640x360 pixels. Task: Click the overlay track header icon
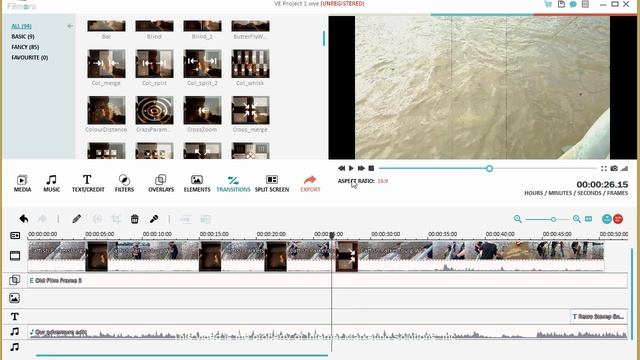(15, 280)
